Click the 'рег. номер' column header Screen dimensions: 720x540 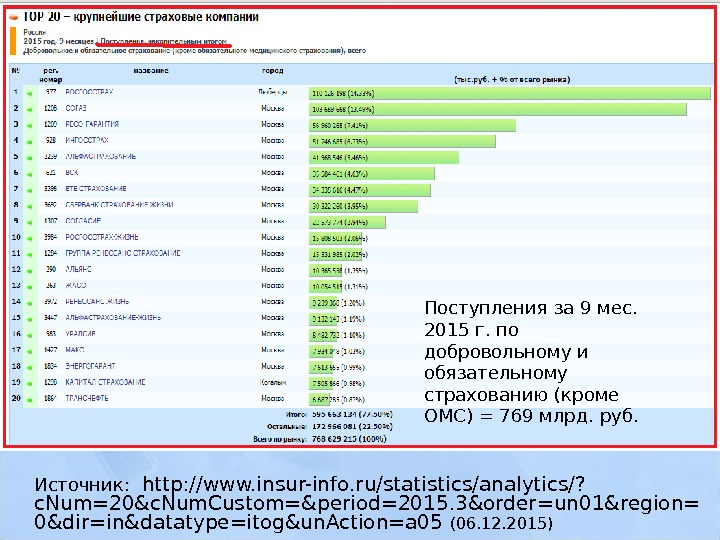click(51, 75)
